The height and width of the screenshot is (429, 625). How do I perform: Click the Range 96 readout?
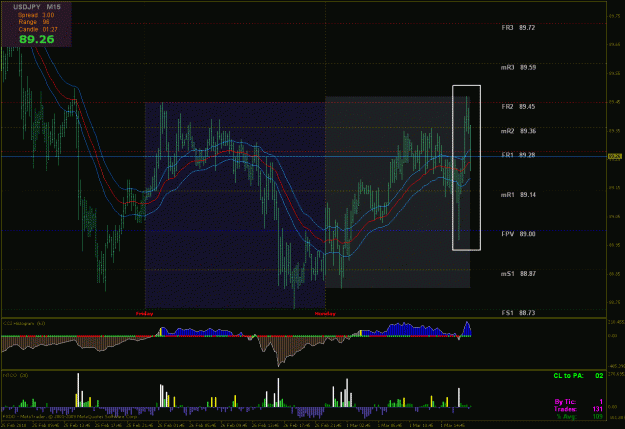[x=34, y=22]
